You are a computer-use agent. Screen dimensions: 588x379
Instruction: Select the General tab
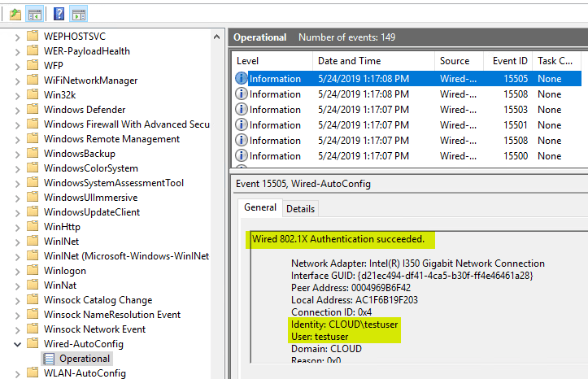[x=260, y=208]
